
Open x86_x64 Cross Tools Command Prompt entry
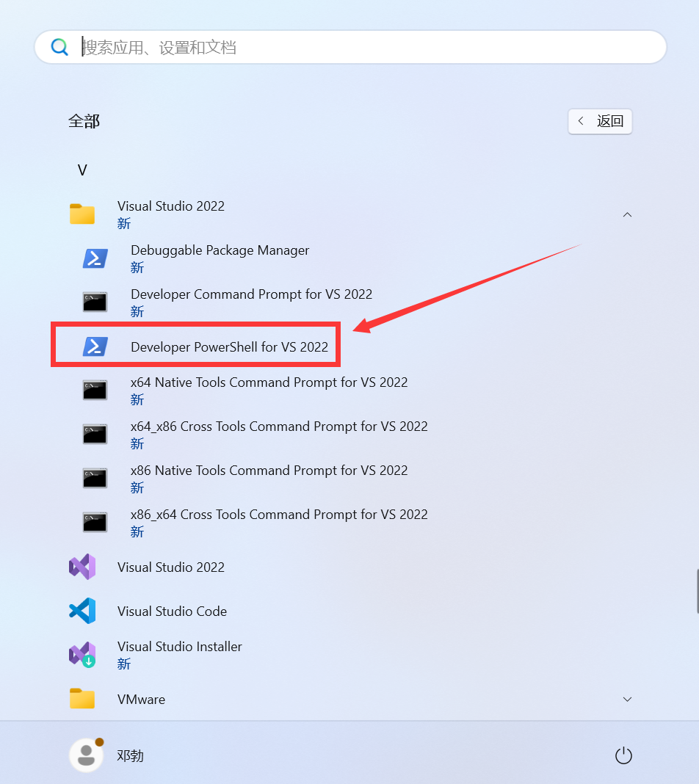pyautogui.click(x=279, y=514)
